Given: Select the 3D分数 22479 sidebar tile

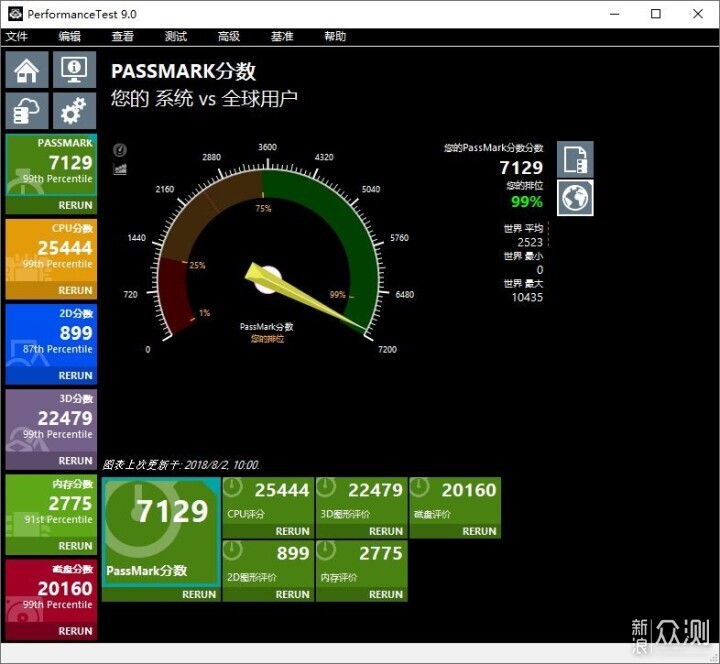Looking at the screenshot, I should 51,421.
